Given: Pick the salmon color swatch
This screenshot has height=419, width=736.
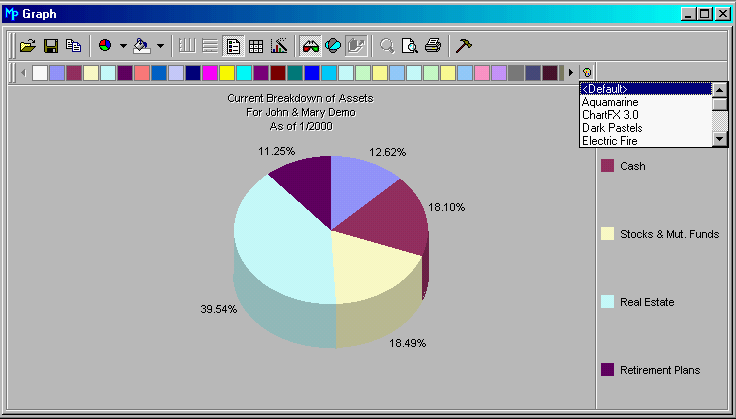Looking at the screenshot, I should (x=142, y=73).
